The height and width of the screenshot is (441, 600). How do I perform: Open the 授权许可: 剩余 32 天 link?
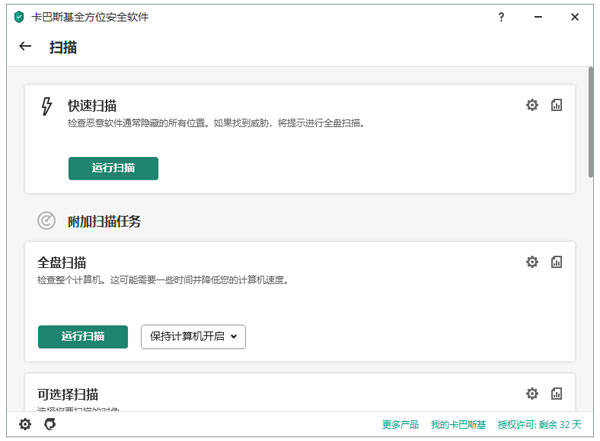point(540,425)
